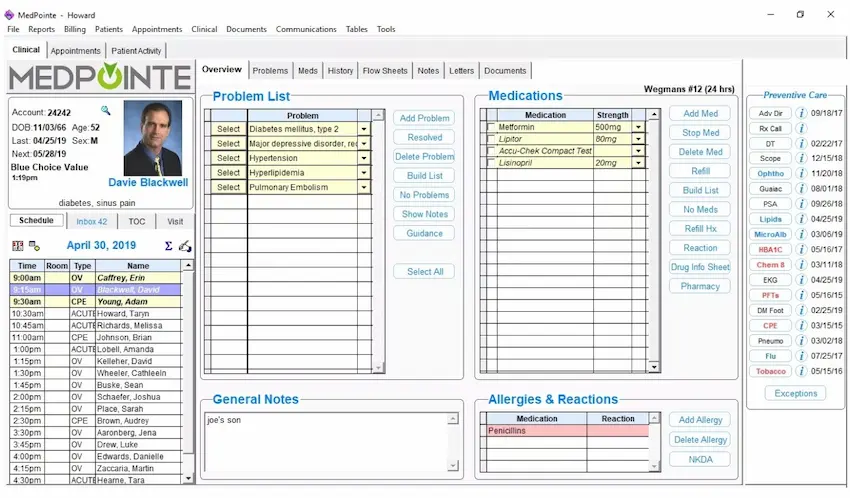
Task: Open the dropdown for Diabetes mellitus, type 2
Action: coord(364,129)
